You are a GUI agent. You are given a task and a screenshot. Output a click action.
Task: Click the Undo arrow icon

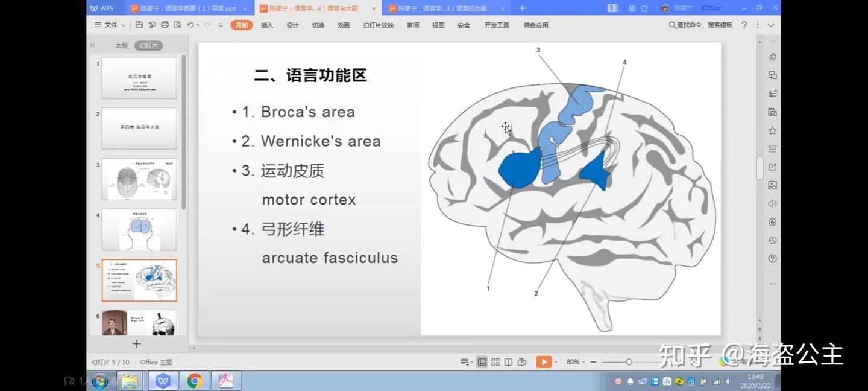pos(190,25)
